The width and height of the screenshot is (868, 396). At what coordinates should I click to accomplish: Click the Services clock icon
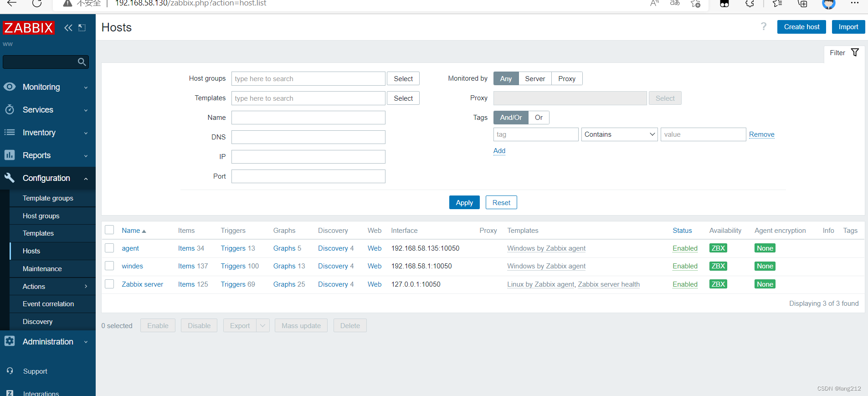point(10,109)
